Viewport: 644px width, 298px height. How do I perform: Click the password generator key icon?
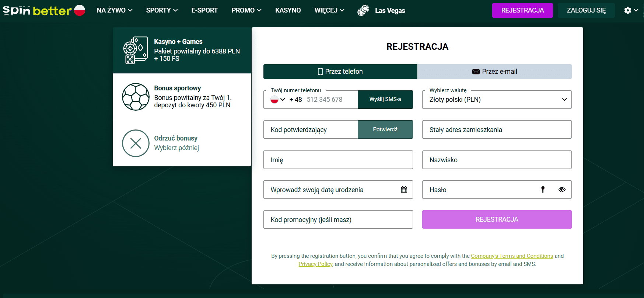[x=543, y=190]
